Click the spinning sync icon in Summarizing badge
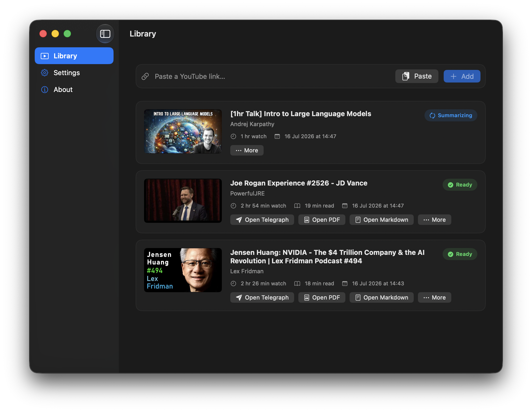Screen dimensions: 532x412 [x=432, y=116]
